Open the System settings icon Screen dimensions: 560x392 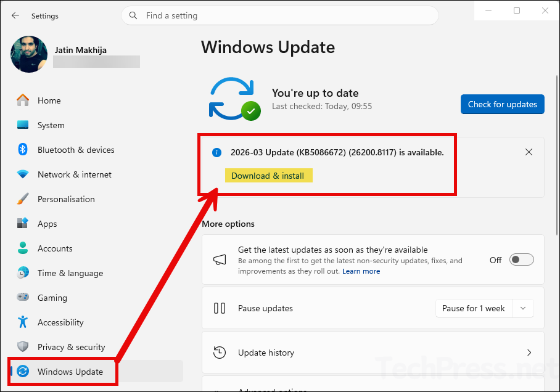coord(23,125)
